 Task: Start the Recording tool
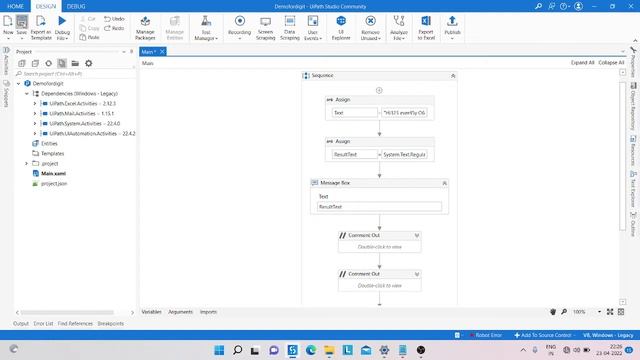tap(240, 27)
